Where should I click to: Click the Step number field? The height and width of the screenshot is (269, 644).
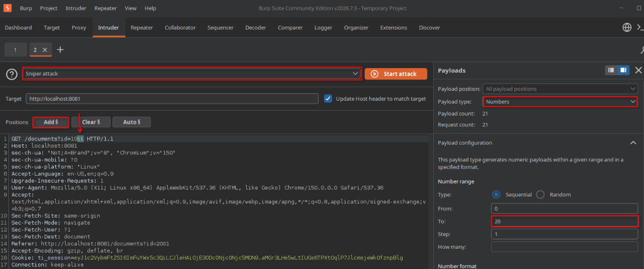565,234
